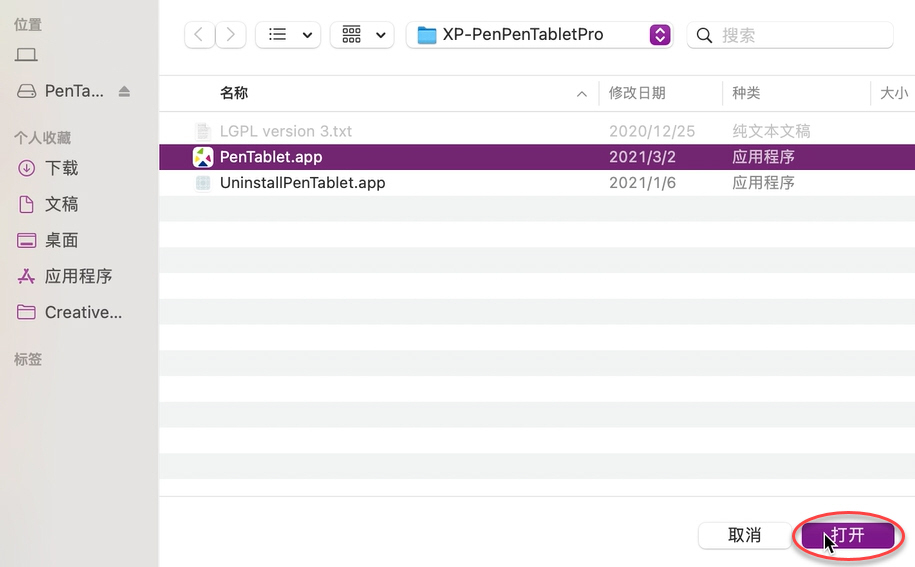Click the 文稿 document icon in sidebar

click(x=26, y=204)
